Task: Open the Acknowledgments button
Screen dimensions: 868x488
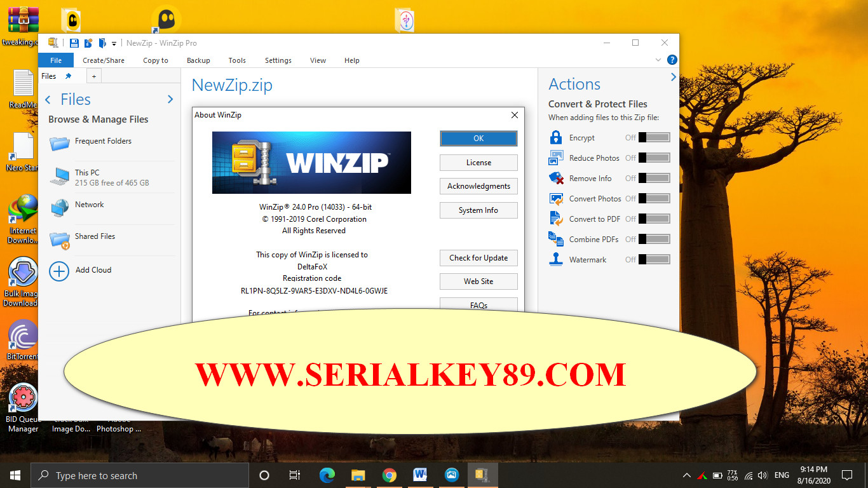Action: click(x=478, y=186)
